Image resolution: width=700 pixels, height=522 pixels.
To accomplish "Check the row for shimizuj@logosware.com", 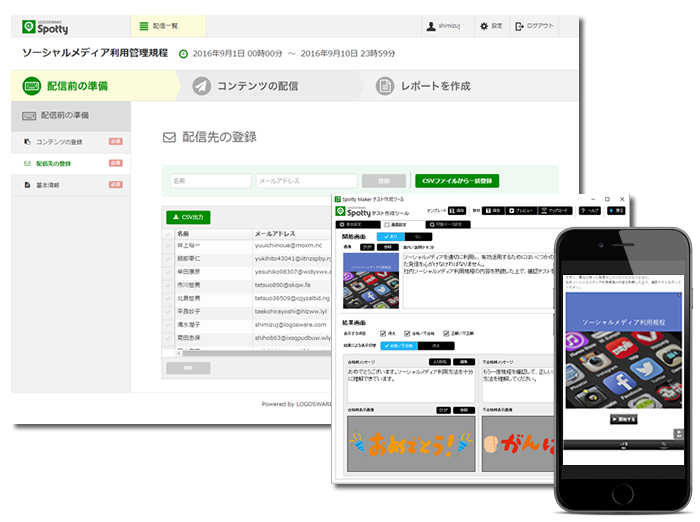I will coord(168,325).
